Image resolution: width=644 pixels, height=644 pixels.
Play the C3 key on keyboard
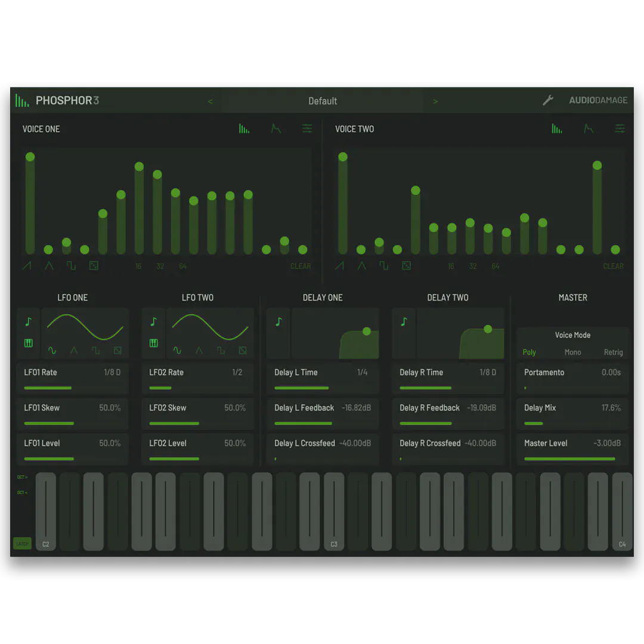click(333, 513)
